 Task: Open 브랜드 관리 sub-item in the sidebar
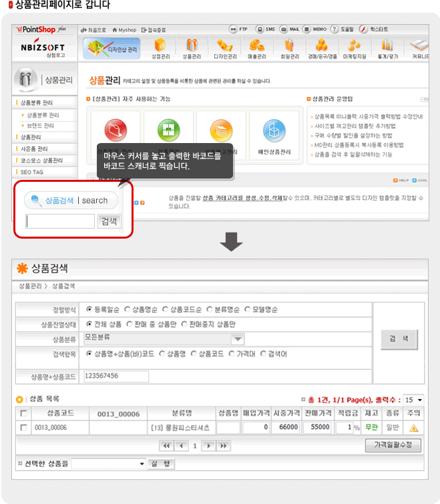40,126
